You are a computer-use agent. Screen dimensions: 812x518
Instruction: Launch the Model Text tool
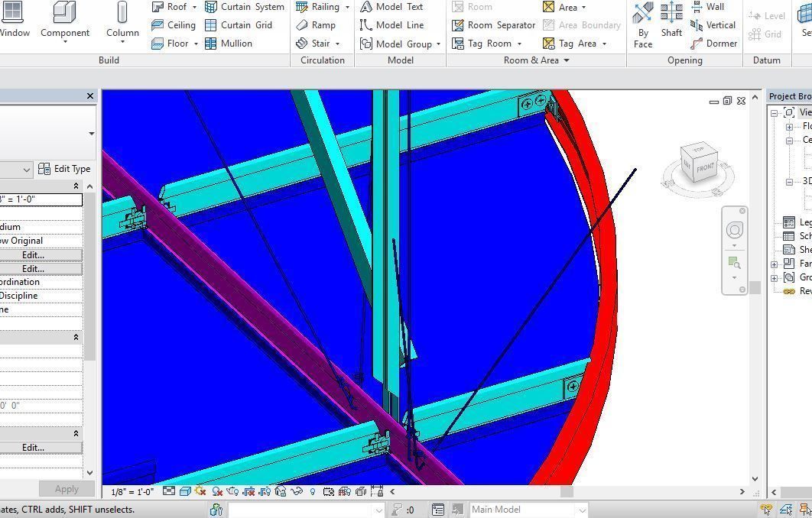(x=395, y=6)
